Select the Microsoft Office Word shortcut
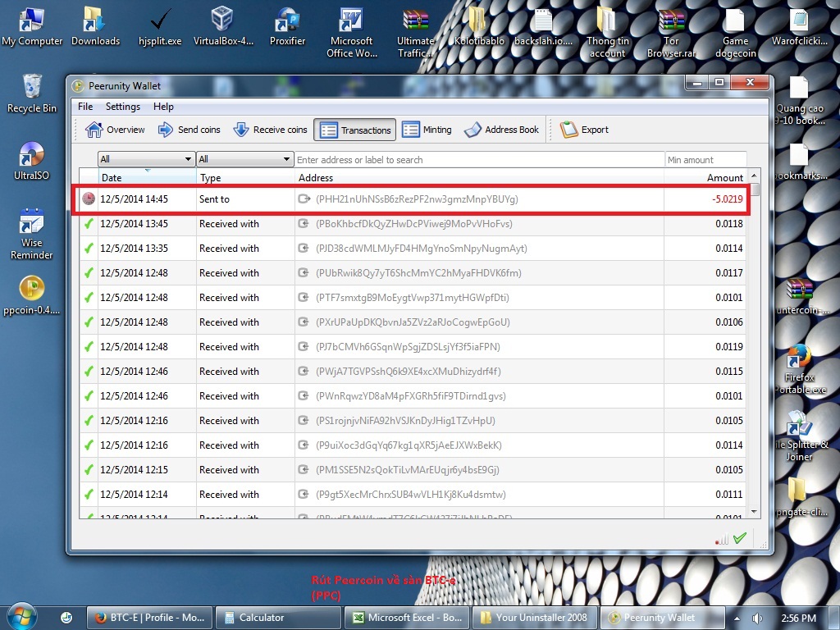The height and width of the screenshot is (630, 840). pos(351,32)
